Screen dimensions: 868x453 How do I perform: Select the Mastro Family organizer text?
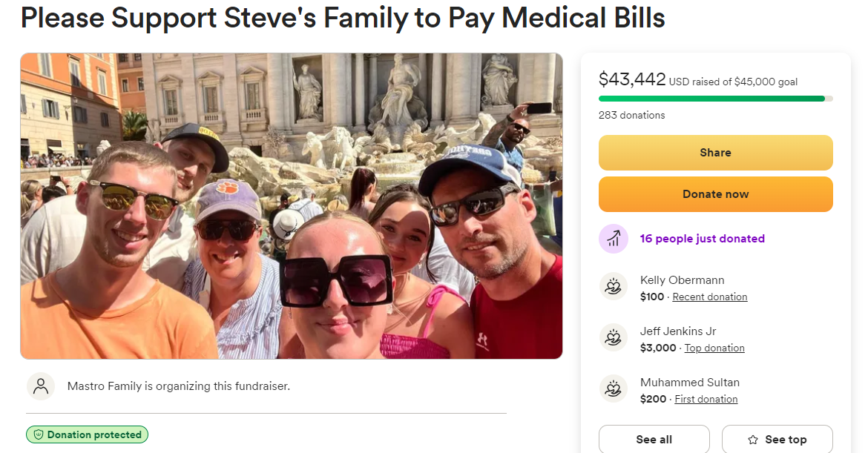178,386
